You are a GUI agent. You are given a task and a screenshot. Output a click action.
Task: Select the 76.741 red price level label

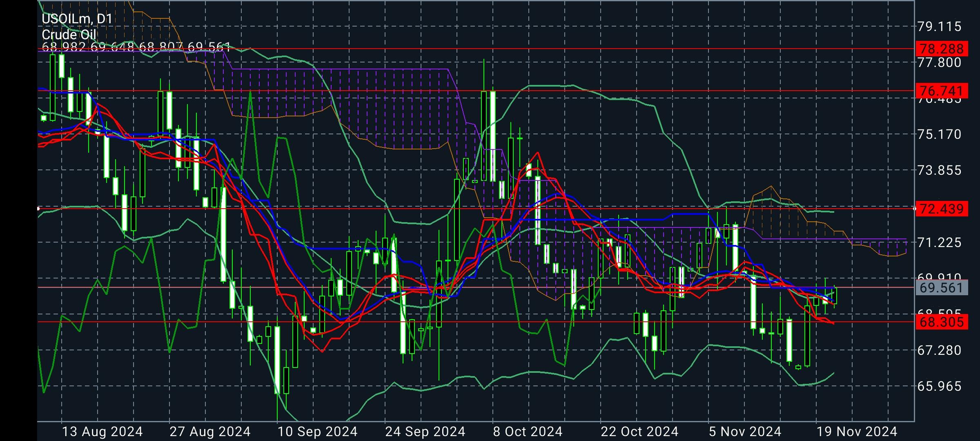coord(942,91)
